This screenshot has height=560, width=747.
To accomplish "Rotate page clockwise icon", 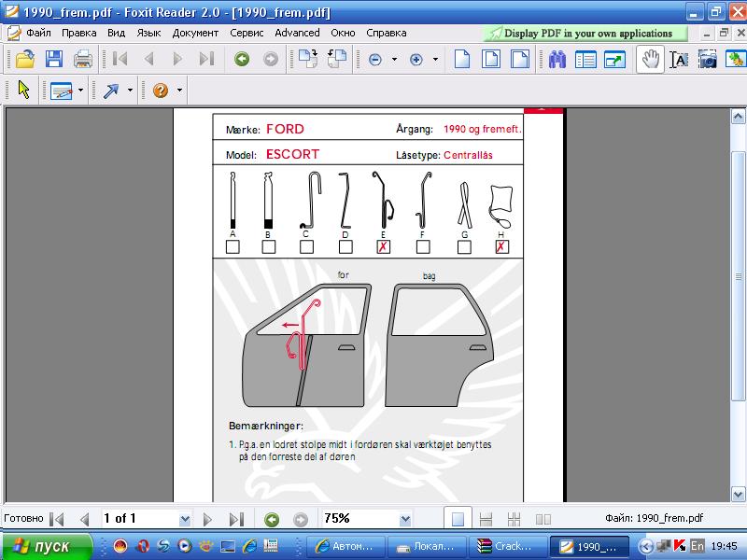I will point(308,59).
